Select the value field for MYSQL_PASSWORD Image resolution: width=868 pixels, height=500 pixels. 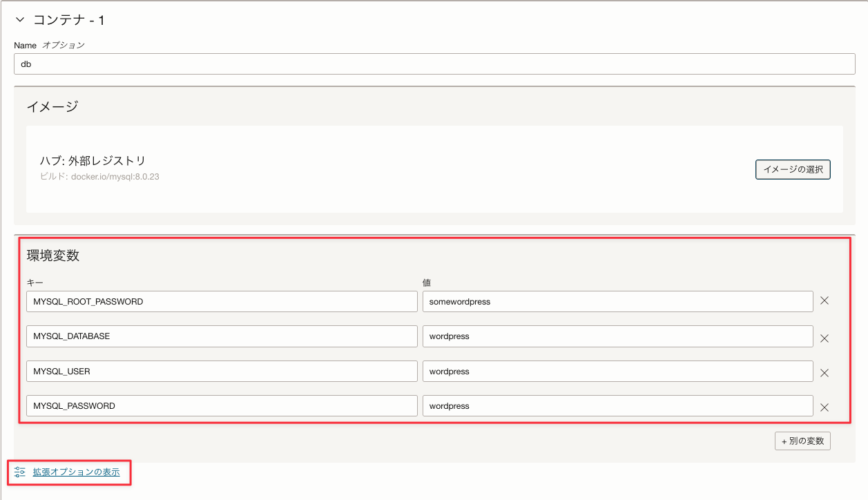[x=617, y=406]
